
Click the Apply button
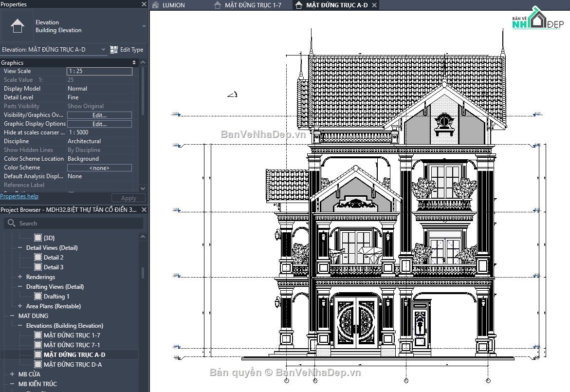coord(129,198)
